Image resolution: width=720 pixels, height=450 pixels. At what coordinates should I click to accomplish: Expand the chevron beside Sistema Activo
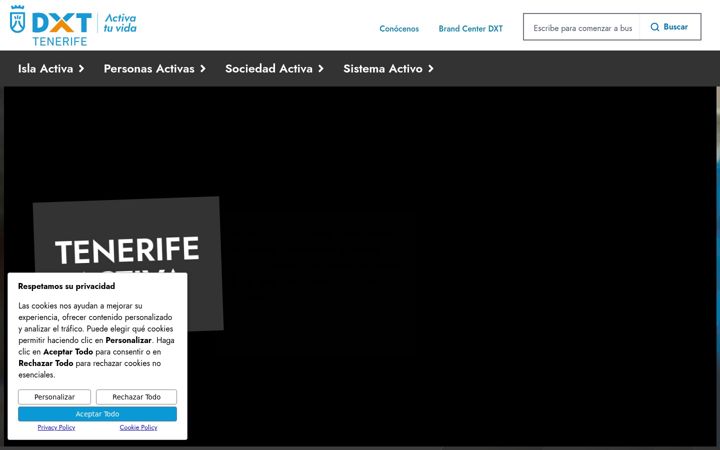click(430, 68)
